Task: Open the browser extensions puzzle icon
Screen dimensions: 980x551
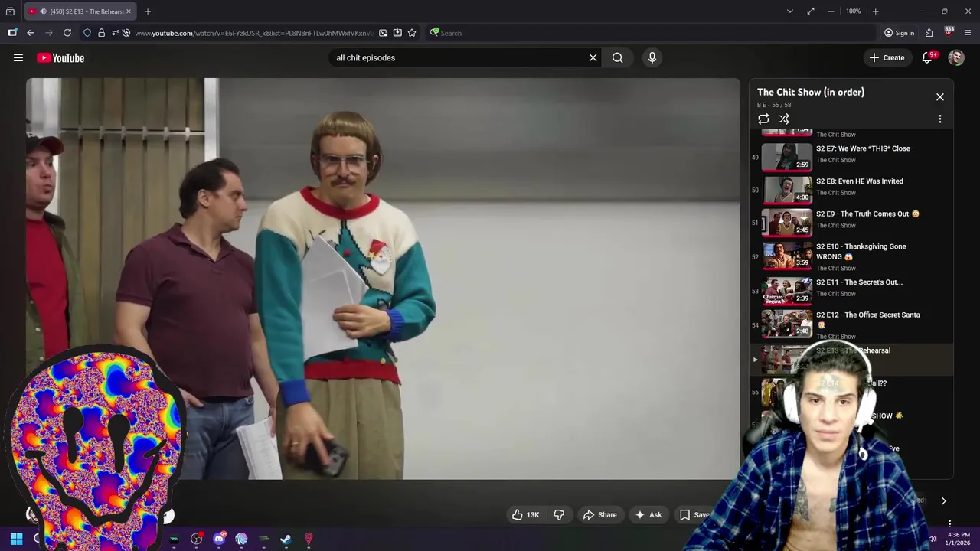Action: (x=929, y=33)
